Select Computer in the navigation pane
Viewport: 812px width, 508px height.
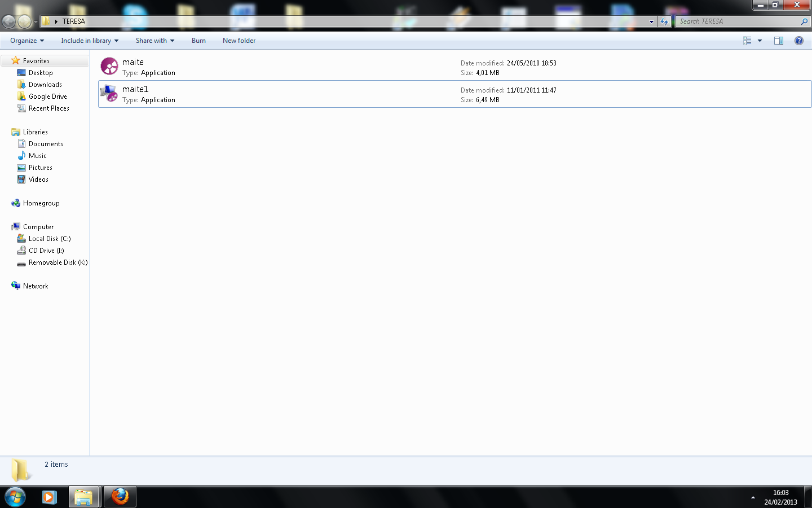(38, 227)
